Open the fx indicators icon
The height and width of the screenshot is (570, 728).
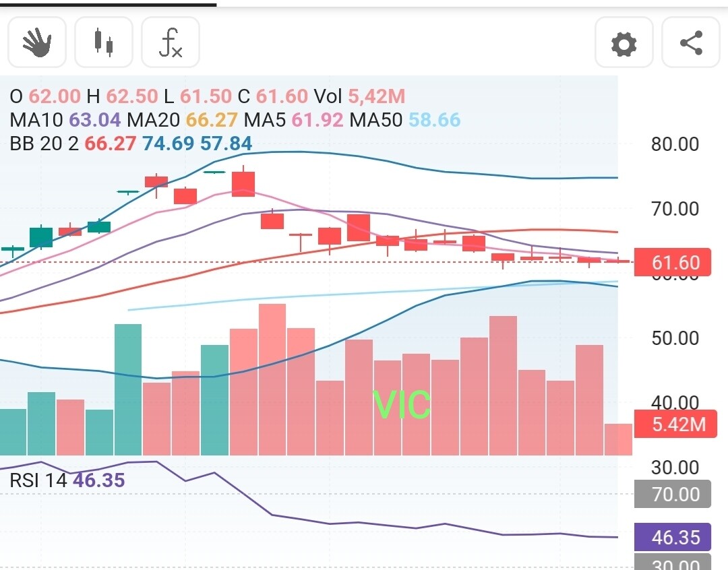point(171,42)
